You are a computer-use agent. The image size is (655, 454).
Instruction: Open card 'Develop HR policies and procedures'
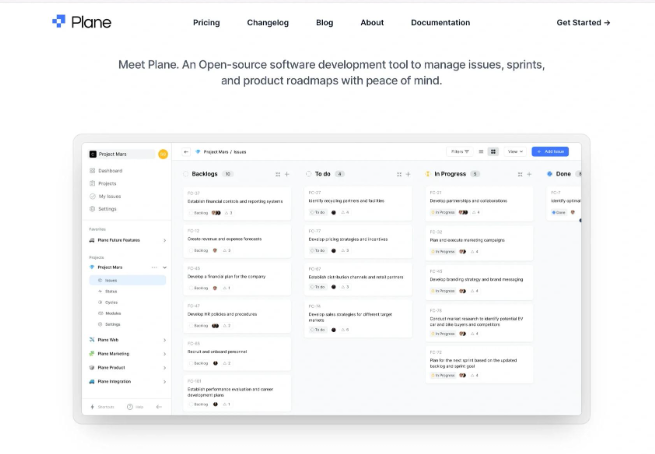pyautogui.click(x=237, y=317)
